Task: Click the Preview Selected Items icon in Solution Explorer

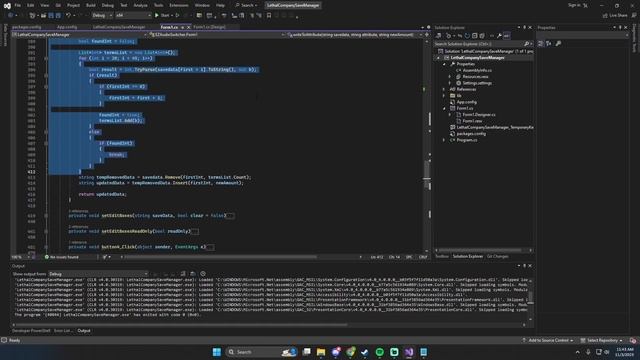Action: (x=507, y=36)
